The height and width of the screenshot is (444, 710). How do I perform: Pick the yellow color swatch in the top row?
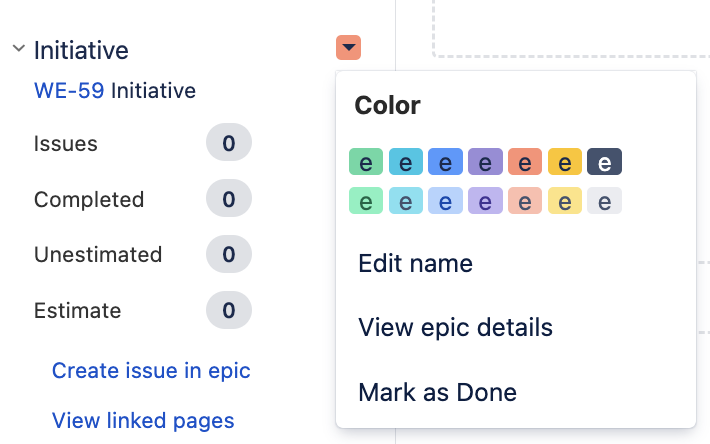click(565, 162)
